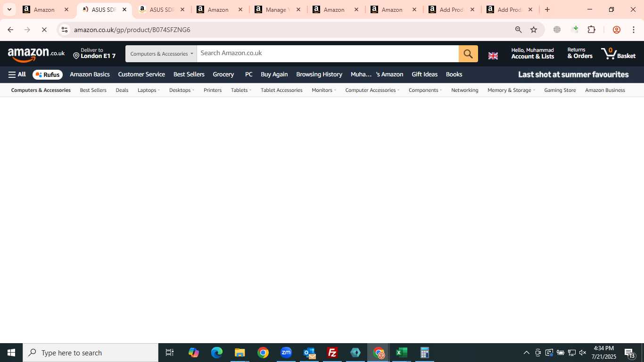
Task: Open Rufus assistant
Action: point(48,74)
